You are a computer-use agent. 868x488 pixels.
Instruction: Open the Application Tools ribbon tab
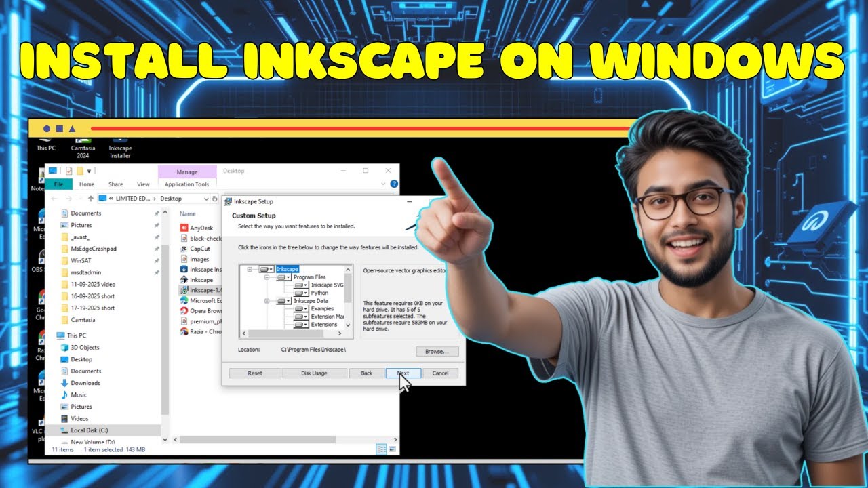click(187, 184)
